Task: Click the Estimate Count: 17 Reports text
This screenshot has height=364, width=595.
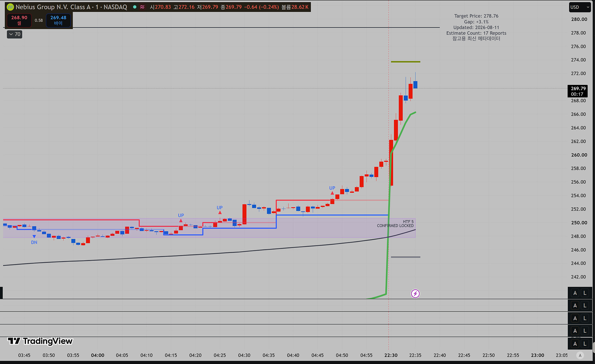Action: (x=476, y=33)
